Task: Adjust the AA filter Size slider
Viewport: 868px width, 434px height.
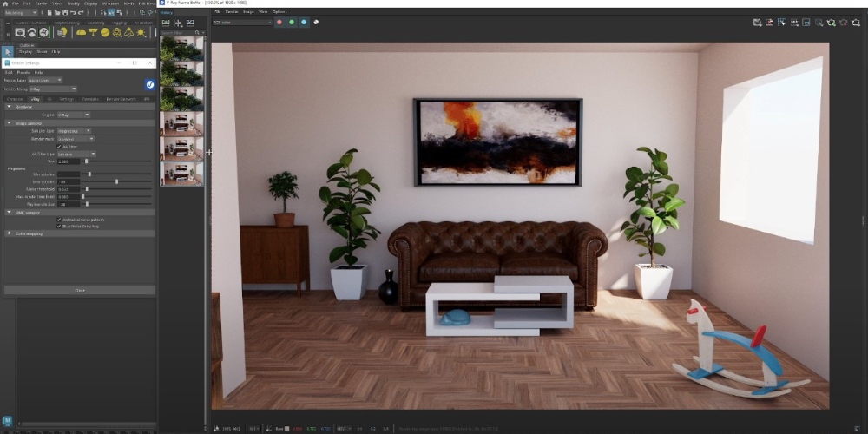Action: [86, 161]
